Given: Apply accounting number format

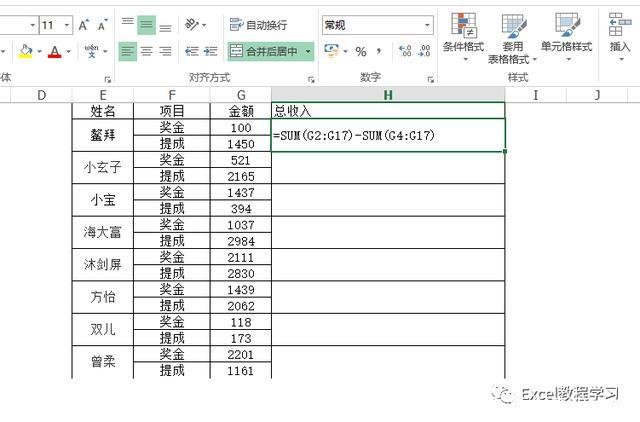Looking at the screenshot, I should (331, 51).
